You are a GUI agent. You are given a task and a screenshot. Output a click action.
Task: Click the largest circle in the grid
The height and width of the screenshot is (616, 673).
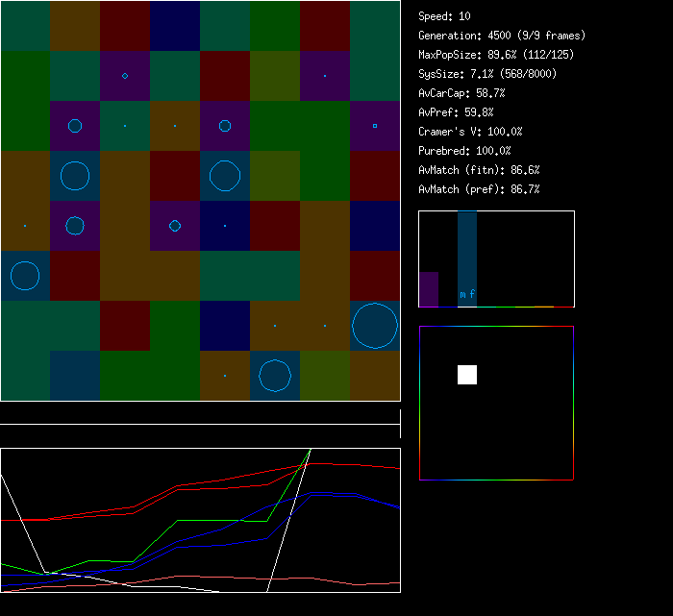point(375,326)
